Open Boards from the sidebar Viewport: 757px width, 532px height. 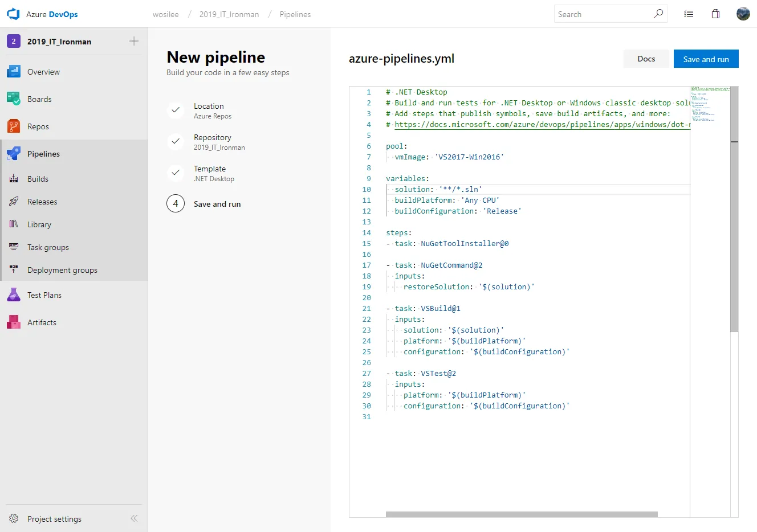(x=39, y=99)
